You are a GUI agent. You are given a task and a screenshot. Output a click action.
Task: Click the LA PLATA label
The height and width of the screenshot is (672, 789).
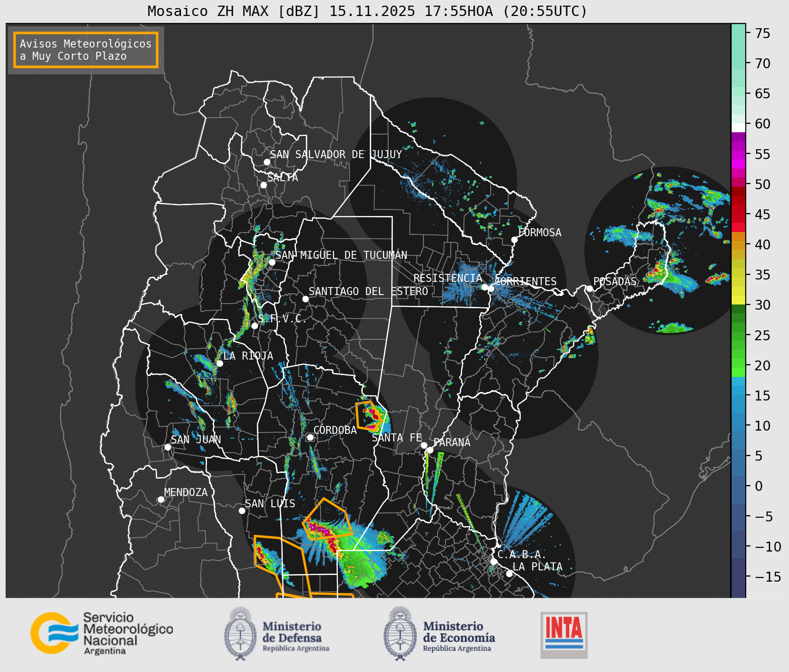point(537,567)
